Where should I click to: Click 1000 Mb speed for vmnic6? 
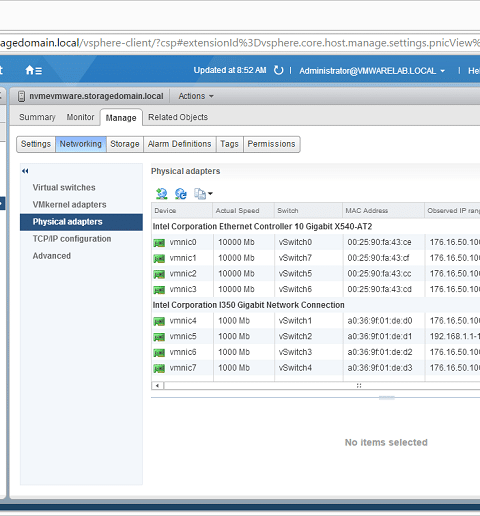click(234, 352)
